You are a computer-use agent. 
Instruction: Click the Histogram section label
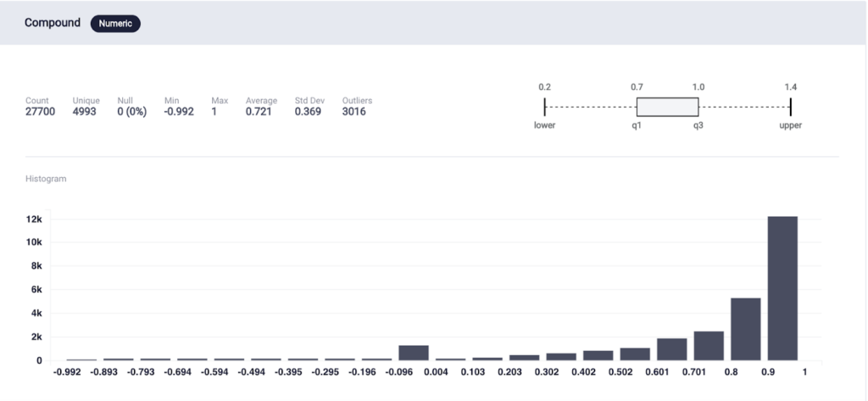click(x=46, y=179)
